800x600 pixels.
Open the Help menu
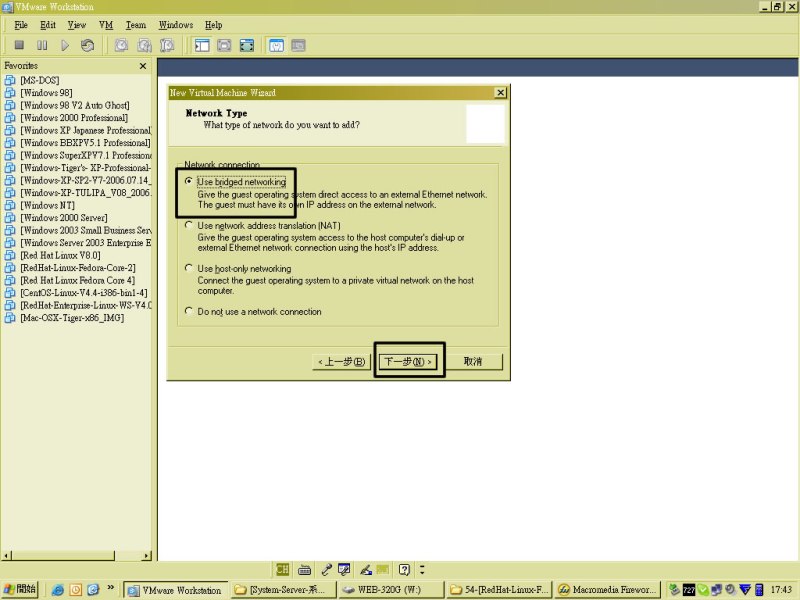(214, 25)
